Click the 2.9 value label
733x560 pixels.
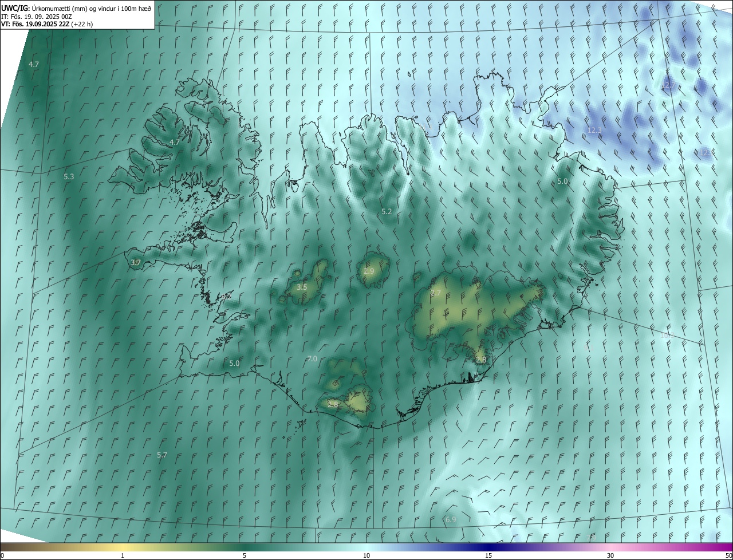point(369,271)
